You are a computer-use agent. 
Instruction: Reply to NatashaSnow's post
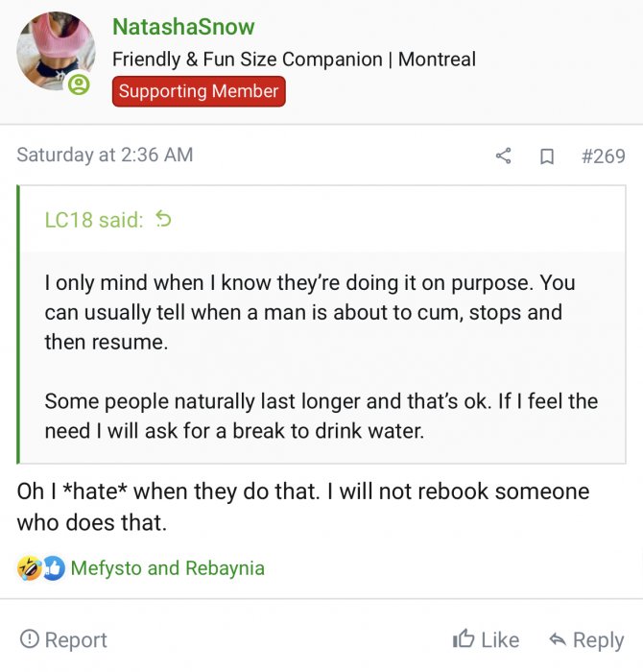coord(585,639)
